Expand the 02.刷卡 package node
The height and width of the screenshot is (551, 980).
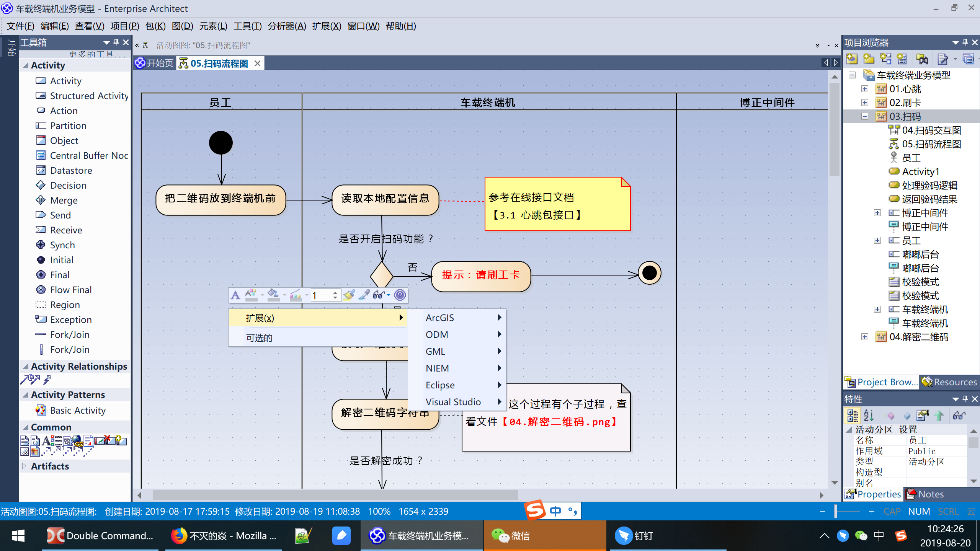[x=865, y=103]
